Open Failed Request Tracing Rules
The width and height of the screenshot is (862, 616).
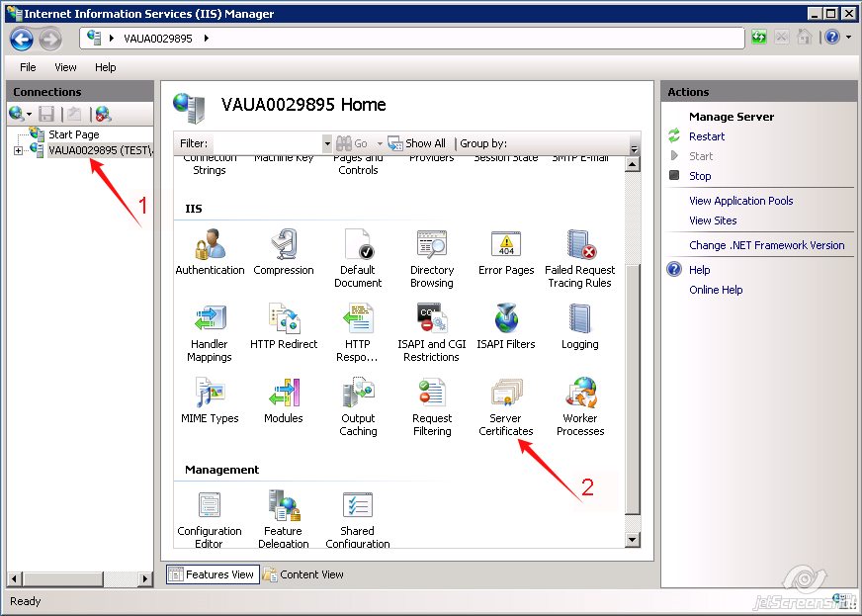(579, 242)
